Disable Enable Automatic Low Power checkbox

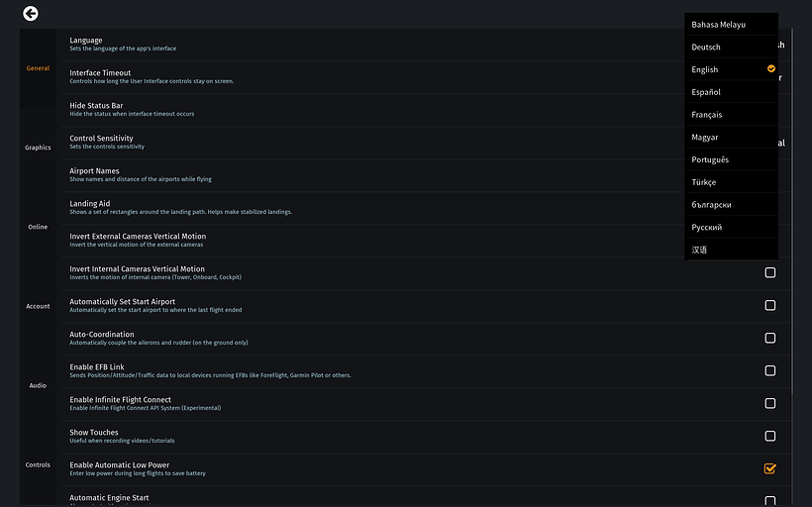pyautogui.click(x=769, y=468)
